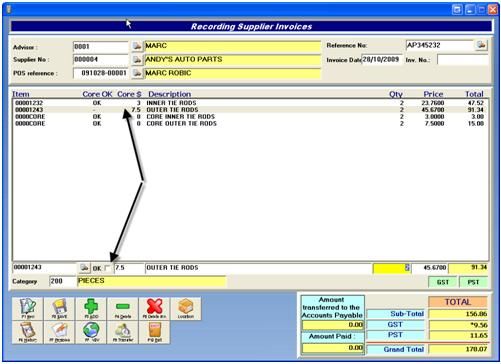The height and width of the screenshot is (364, 501).
Task: Click the first New document toolbar icon
Action: click(x=27, y=309)
